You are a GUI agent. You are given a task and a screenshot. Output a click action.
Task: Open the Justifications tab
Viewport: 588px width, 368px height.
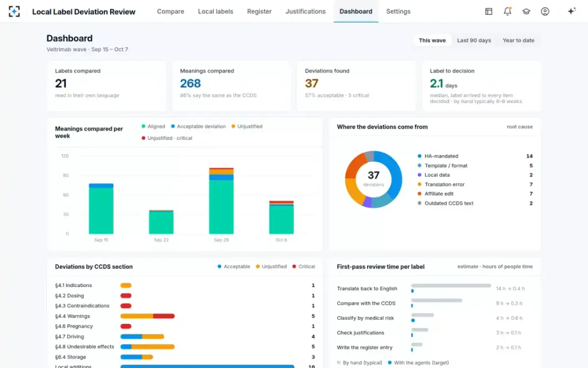pyautogui.click(x=305, y=11)
